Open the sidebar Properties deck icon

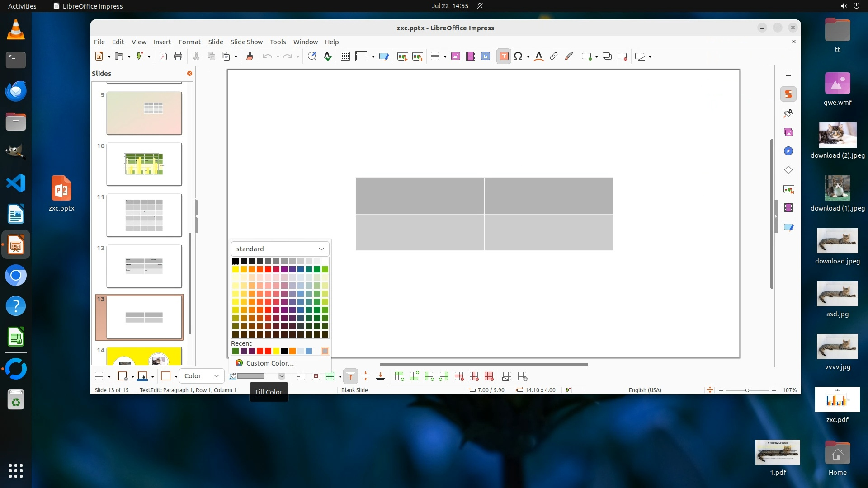pyautogui.click(x=788, y=94)
